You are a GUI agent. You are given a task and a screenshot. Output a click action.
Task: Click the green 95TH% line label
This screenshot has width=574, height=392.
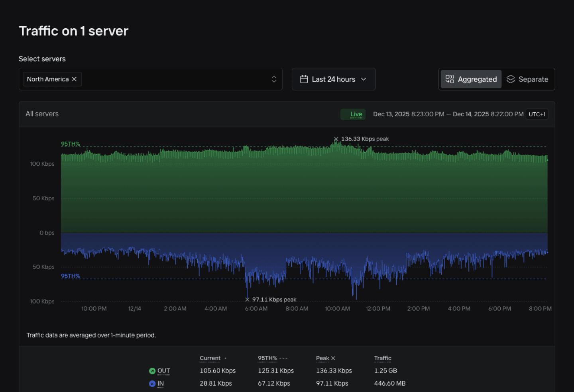(x=71, y=144)
